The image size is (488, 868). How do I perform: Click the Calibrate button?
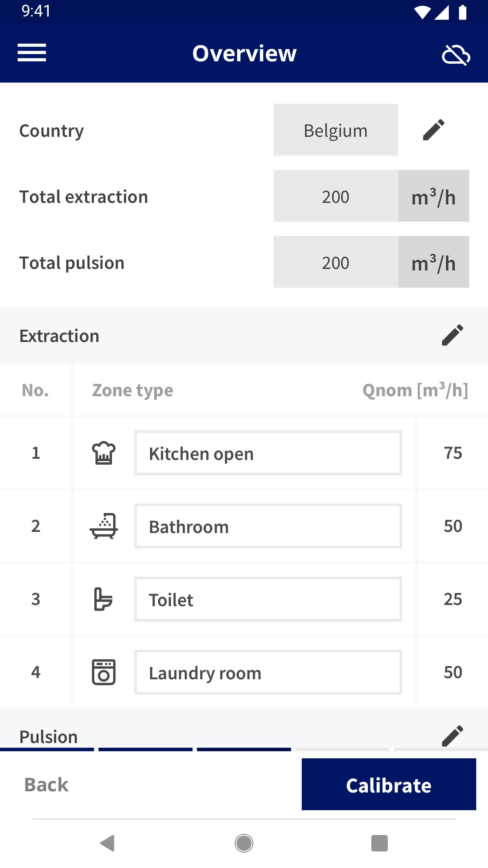click(389, 784)
